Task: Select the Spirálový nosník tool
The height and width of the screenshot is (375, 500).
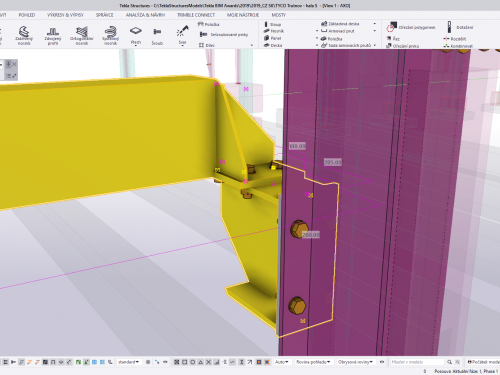Action: click(110, 35)
